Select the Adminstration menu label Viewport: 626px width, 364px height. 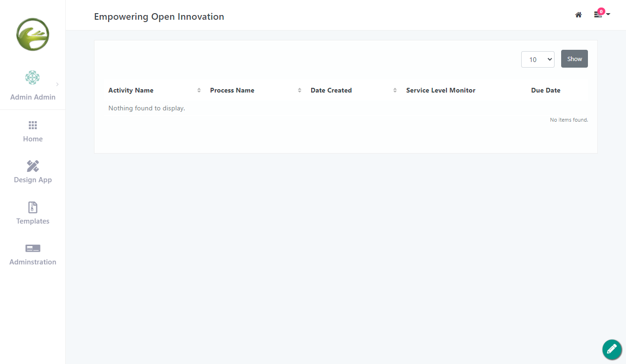(33, 262)
